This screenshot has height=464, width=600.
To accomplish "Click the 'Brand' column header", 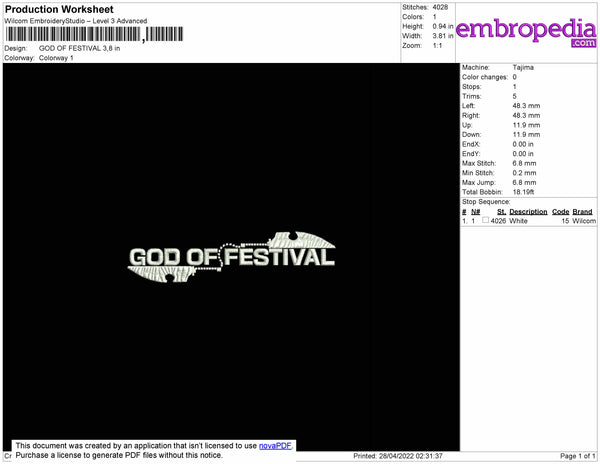I will (x=582, y=212).
